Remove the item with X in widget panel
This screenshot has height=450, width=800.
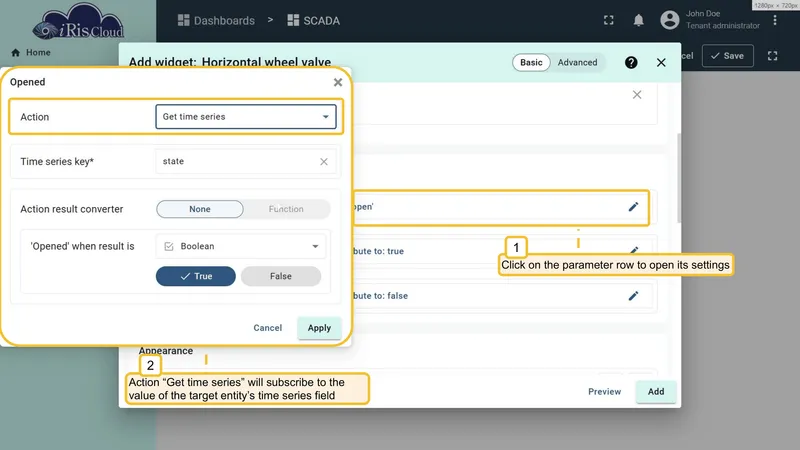[x=637, y=95]
